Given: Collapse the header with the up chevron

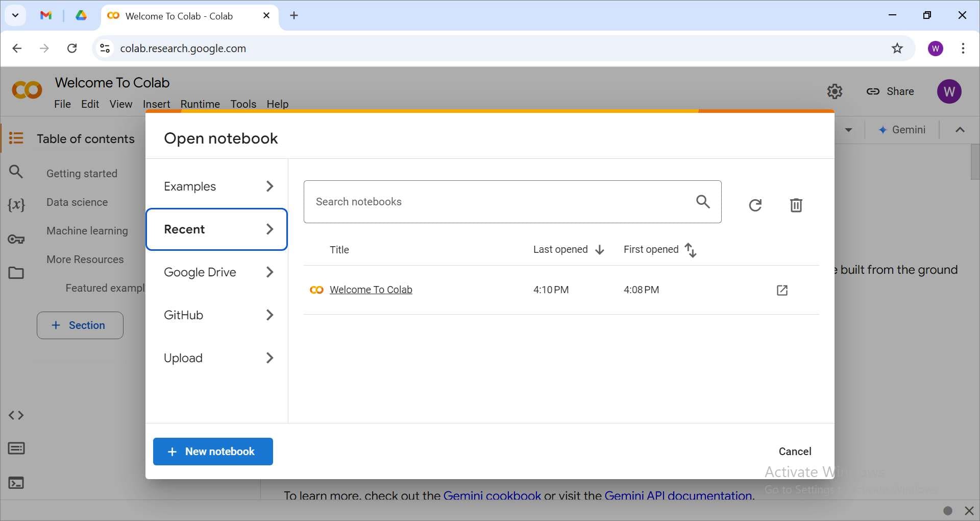Looking at the screenshot, I should coord(960,130).
